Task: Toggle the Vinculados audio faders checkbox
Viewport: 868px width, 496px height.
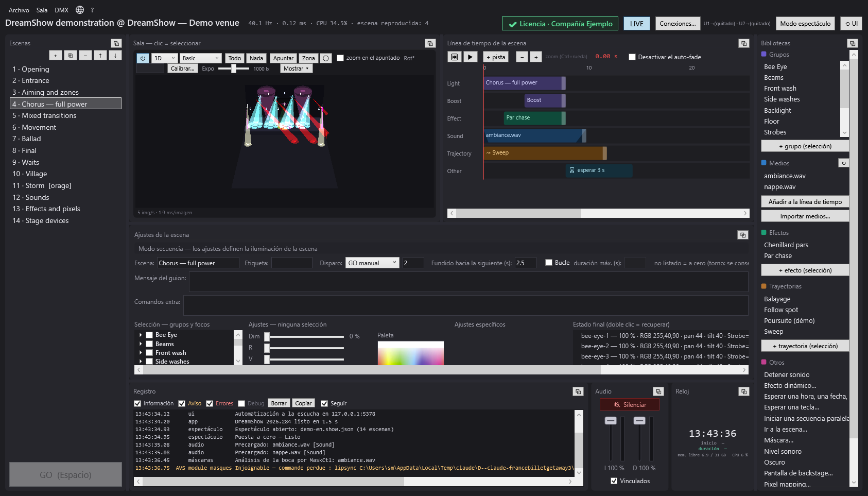Action: click(x=614, y=481)
